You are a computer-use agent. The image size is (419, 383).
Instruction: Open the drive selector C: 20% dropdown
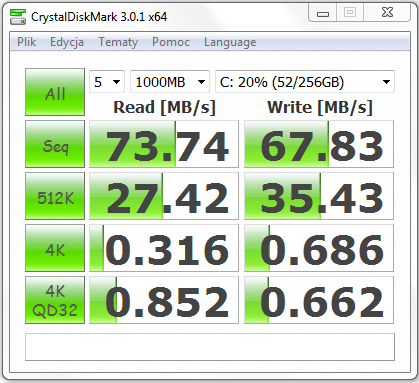305,82
